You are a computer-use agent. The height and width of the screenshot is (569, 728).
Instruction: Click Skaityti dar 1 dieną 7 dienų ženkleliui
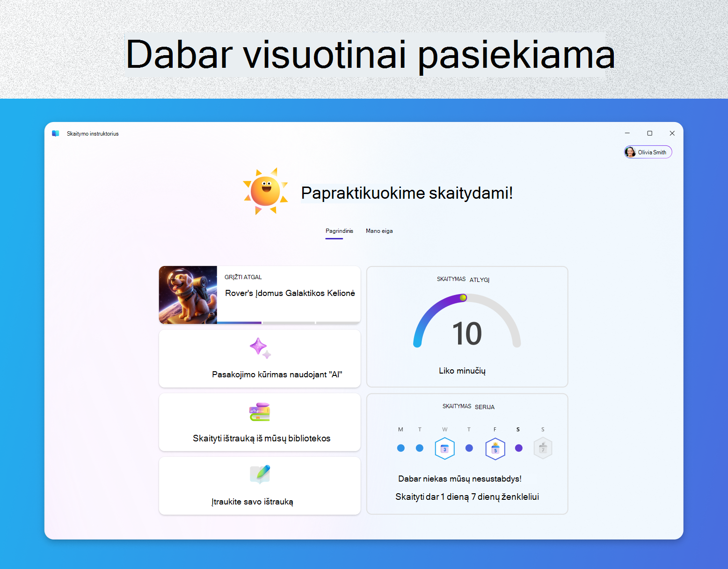tap(467, 497)
